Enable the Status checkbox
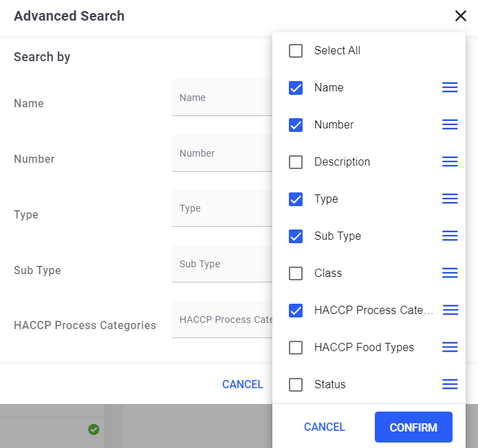Image resolution: width=478 pixels, height=448 pixels. pyautogui.click(x=295, y=385)
